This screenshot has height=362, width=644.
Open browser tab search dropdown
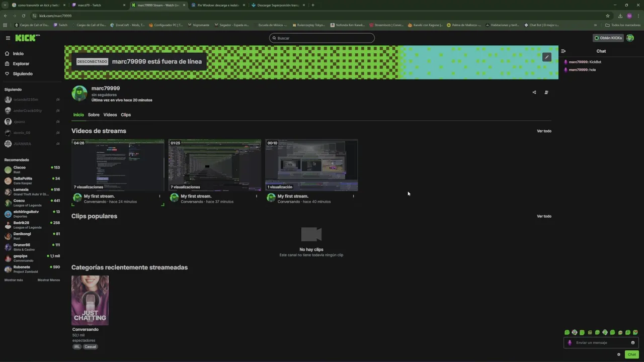[5, 5]
